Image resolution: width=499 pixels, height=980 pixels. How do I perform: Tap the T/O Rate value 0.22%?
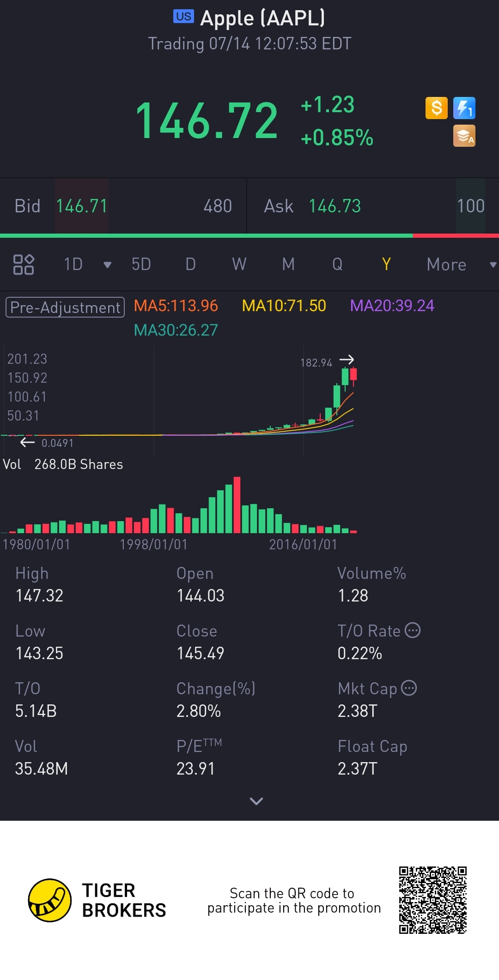coord(360,654)
